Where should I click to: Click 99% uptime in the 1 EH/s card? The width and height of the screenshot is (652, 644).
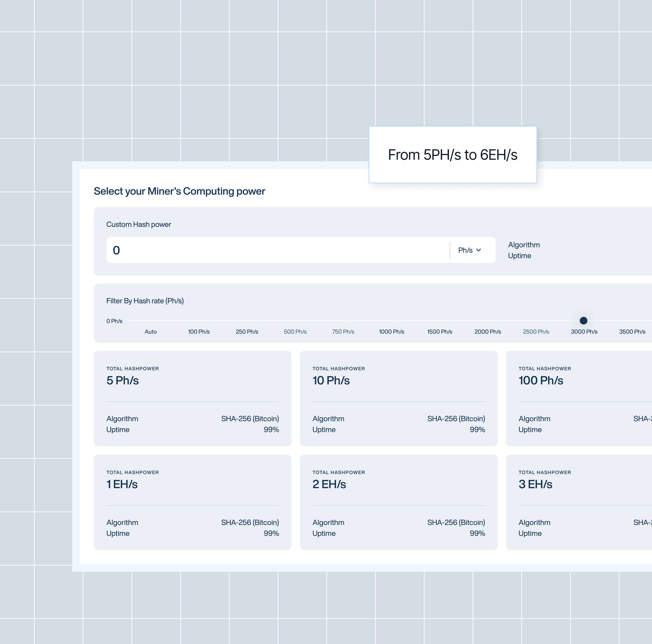pyautogui.click(x=271, y=533)
